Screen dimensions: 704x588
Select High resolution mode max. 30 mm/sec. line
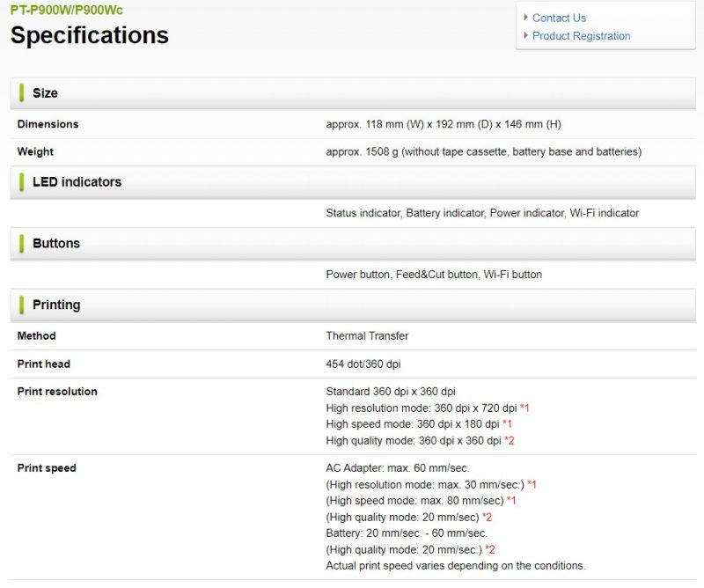point(431,485)
